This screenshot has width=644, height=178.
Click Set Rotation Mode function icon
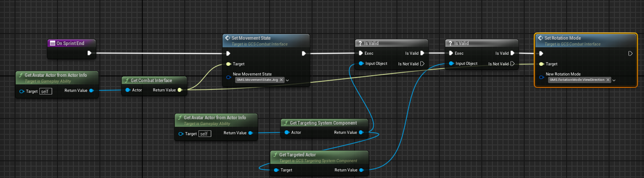click(540, 38)
